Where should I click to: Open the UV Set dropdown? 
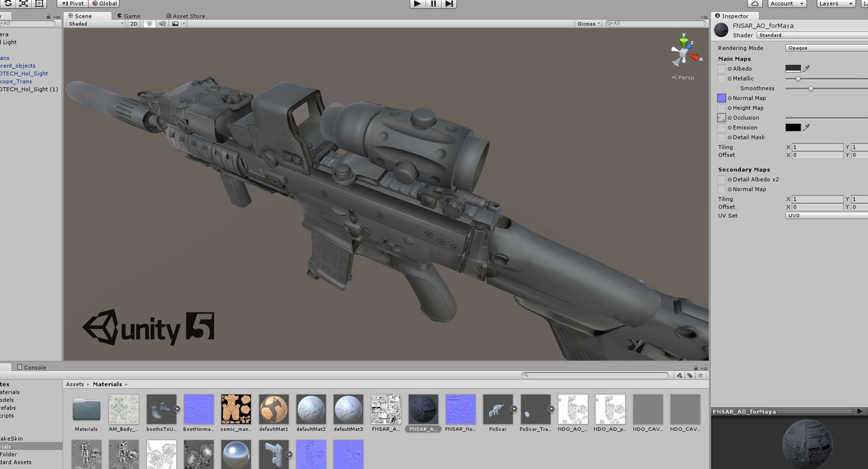tap(826, 216)
